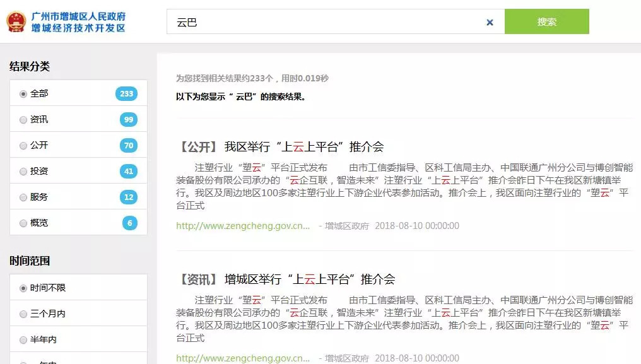Filter results to 三个月内

click(x=23, y=314)
